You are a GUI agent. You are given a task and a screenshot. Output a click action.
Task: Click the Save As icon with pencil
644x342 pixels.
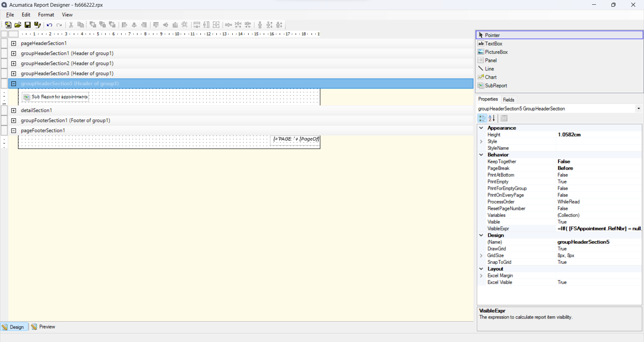(x=37, y=25)
